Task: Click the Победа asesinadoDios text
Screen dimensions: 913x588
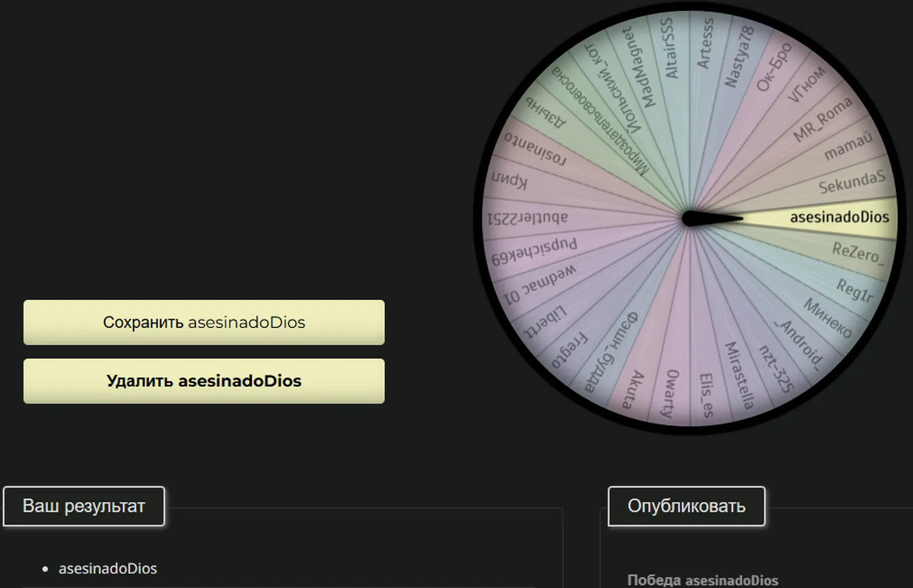Action: click(x=702, y=580)
